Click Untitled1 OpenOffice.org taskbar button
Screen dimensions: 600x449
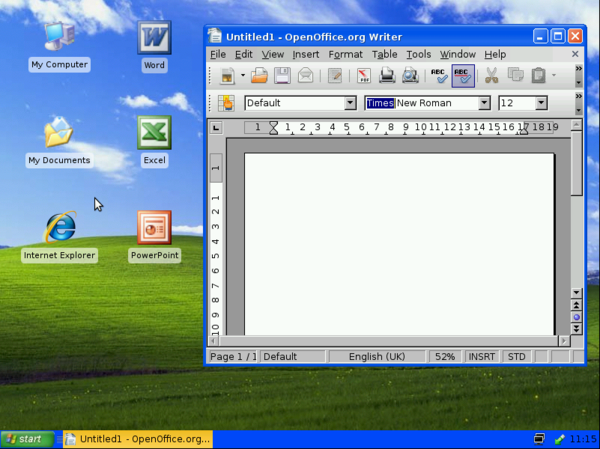138,439
